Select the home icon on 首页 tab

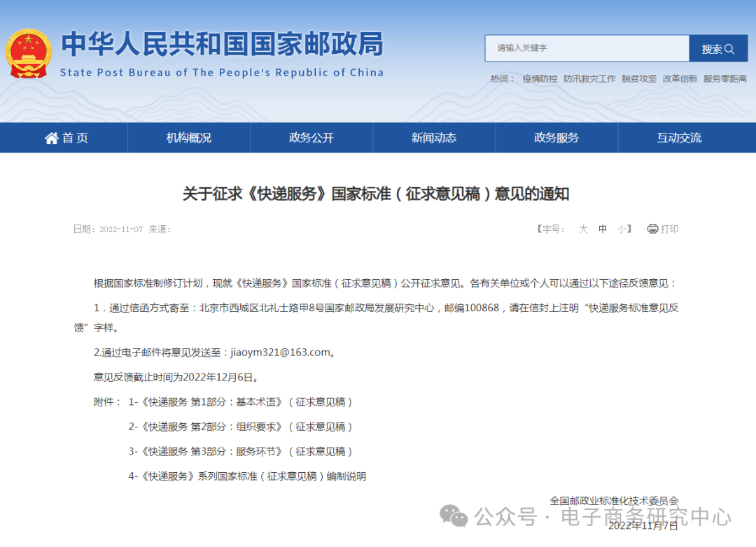[x=51, y=138]
